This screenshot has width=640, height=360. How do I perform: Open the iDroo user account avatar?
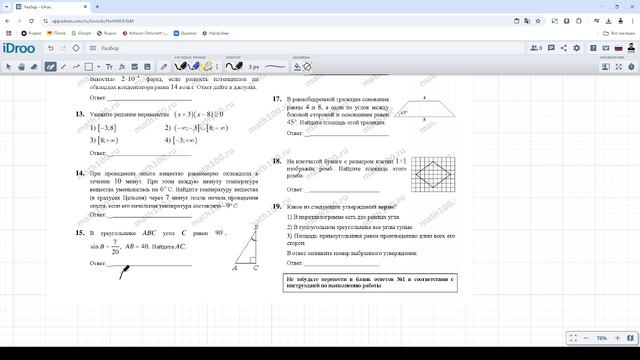(631, 48)
